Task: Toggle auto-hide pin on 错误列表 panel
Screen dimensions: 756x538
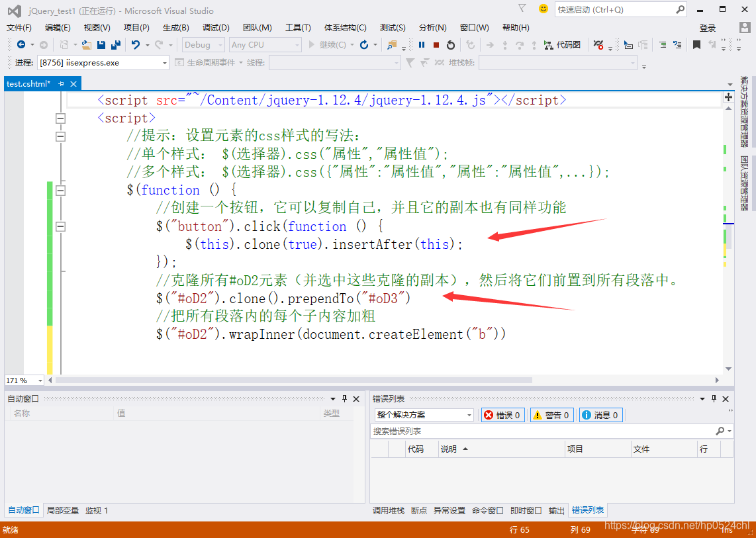Action: pyautogui.click(x=714, y=398)
